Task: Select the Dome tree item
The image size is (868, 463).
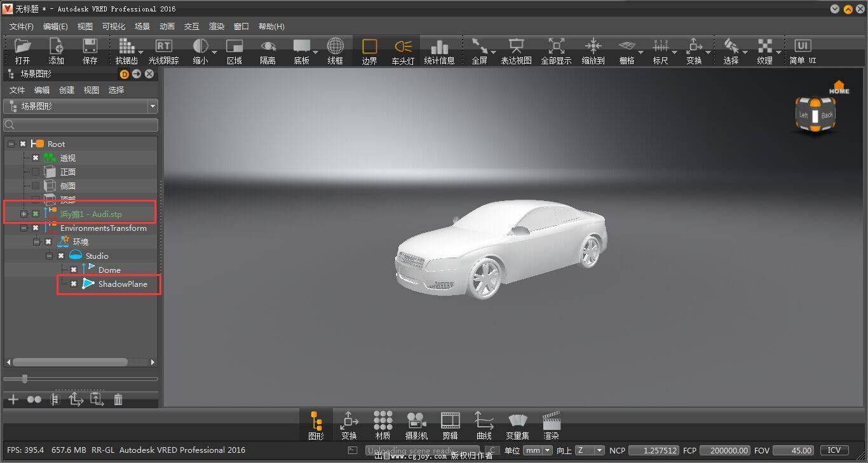Action: pyautogui.click(x=109, y=270)
